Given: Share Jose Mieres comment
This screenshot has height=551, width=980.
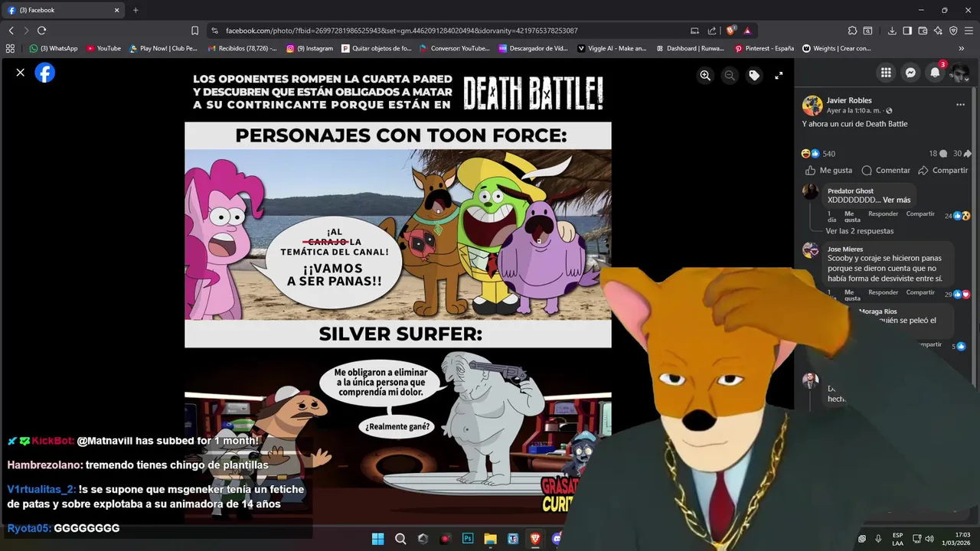Looking at the screenshot, I should [x=920, y=292].
